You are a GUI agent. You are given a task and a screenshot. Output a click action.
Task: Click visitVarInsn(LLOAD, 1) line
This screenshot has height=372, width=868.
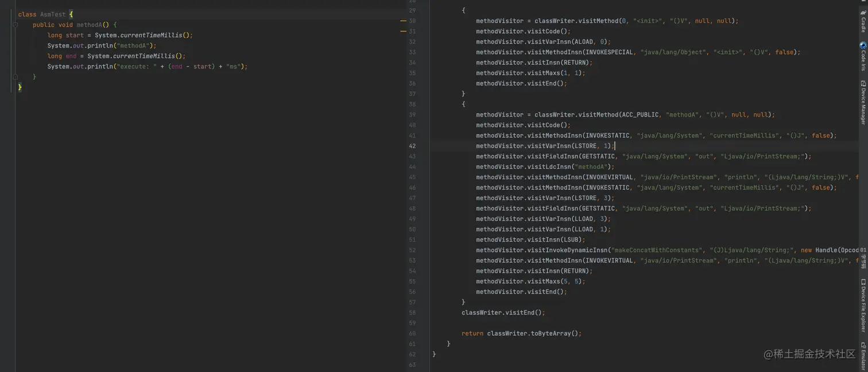(543, 229)
